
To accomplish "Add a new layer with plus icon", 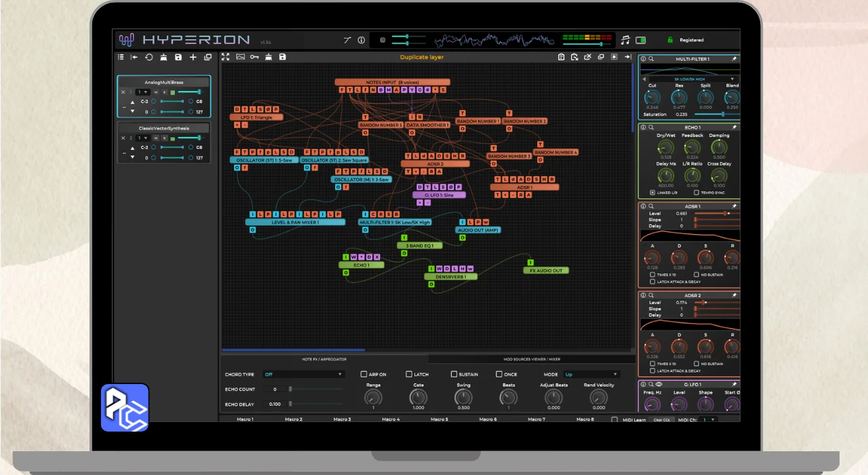I will point(193,58).
